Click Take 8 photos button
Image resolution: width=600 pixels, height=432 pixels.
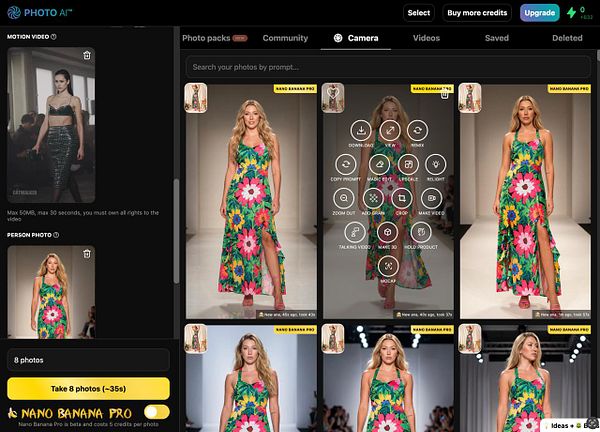[x=88, y=389]
